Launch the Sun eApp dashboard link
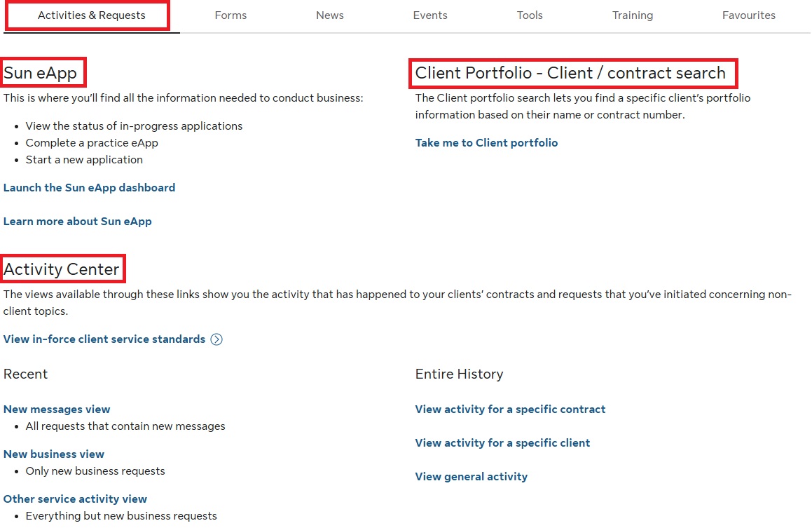Viewport: 812px width, 528px height. pyautogui.click(x=90, y=188)
